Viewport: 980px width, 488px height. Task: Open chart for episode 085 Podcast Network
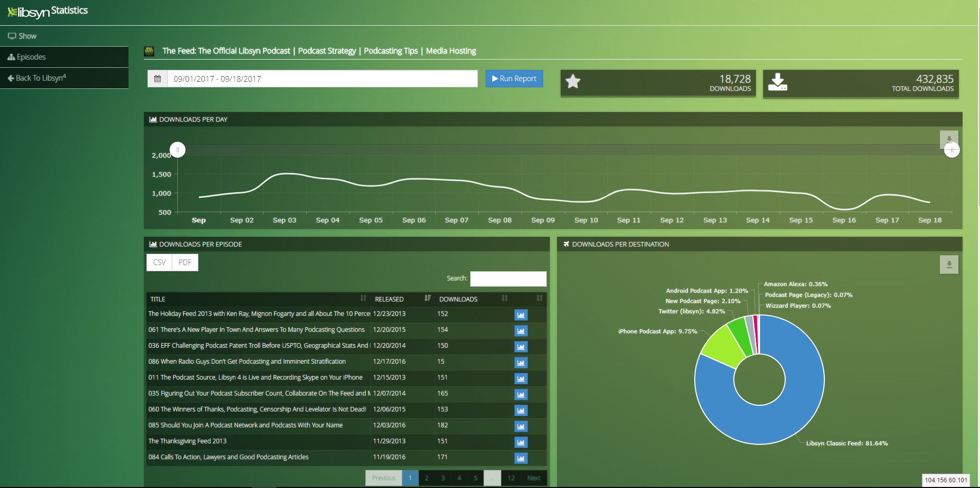click(521, 427)
